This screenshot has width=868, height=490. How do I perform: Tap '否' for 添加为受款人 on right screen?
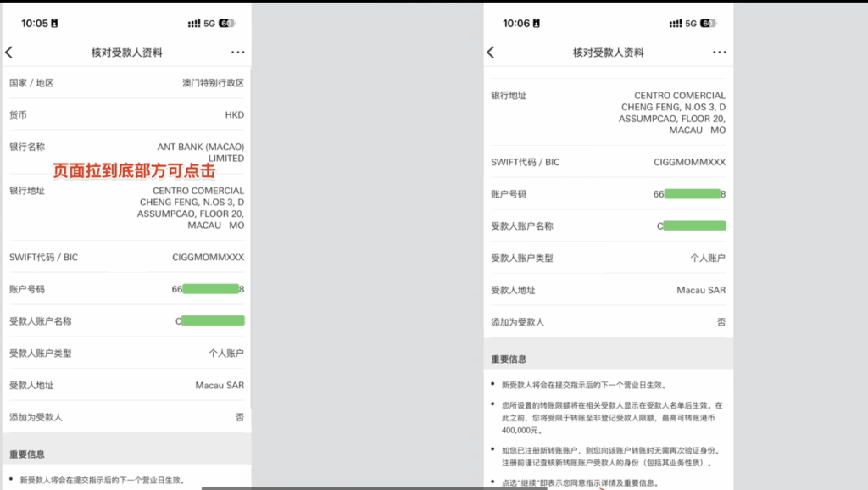[721, 322]
